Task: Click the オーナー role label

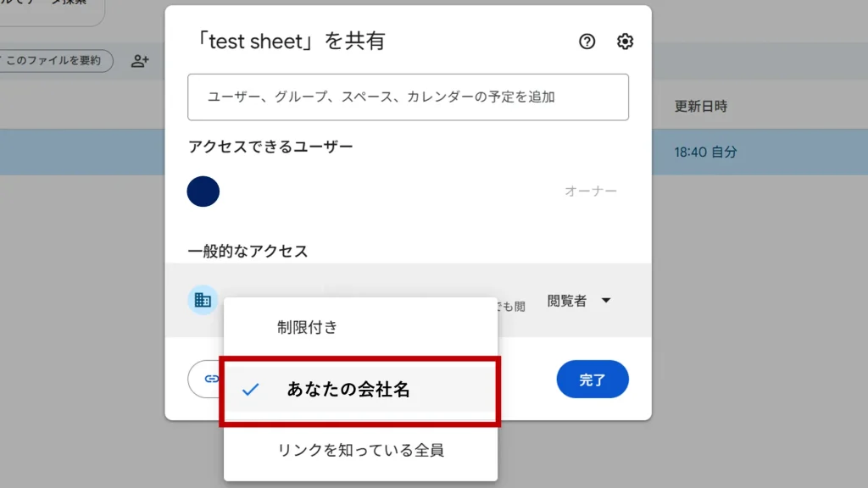Action: [x=591, y=191]
